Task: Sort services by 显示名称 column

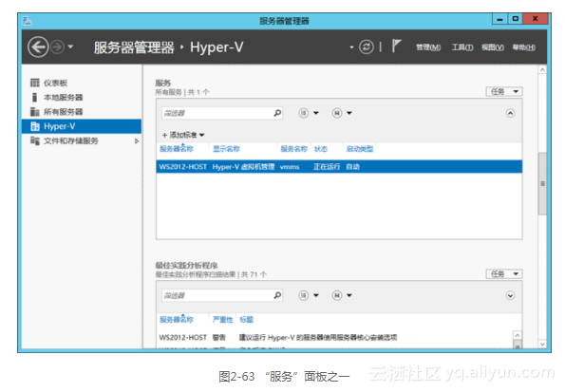Action: click(x=226, y=149)
